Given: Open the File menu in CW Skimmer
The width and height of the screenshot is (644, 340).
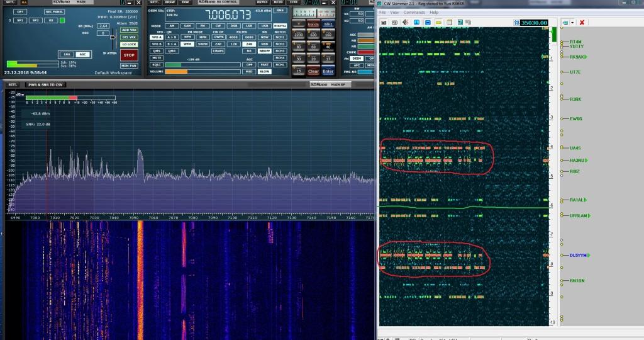Looking at the screenshot, I should pos(382,13).
